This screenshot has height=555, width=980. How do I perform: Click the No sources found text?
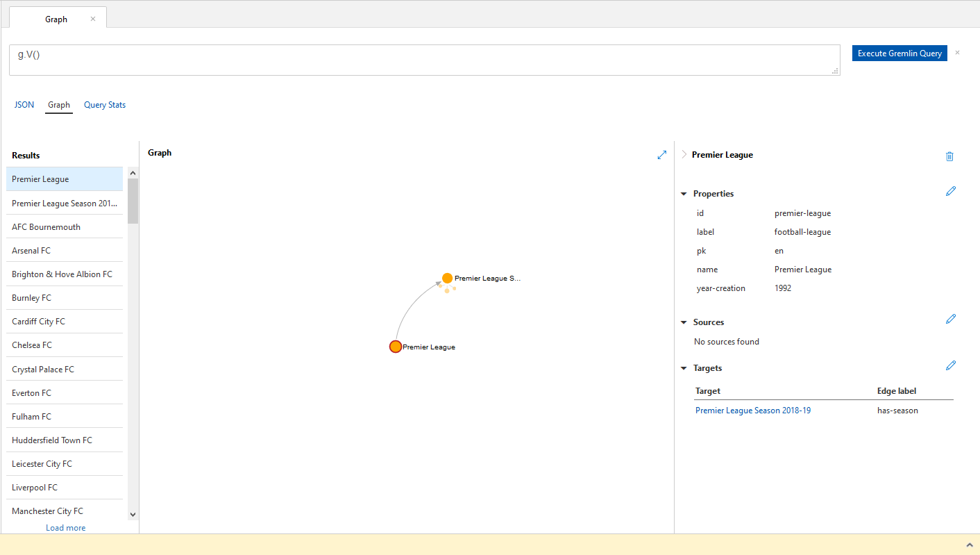click(727, 342)
